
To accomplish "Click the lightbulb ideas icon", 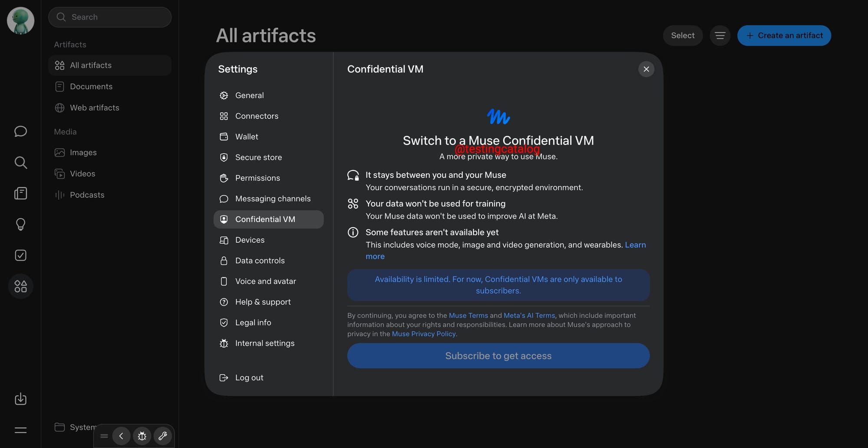I will (20, 224).
